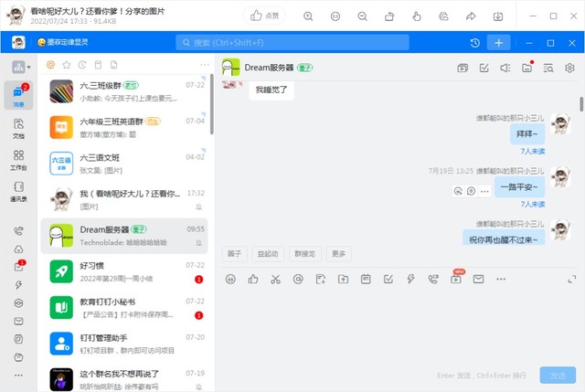Click the emoji icon in message toolbar
The image size is (585, 392).
click(x=230, y=279)
